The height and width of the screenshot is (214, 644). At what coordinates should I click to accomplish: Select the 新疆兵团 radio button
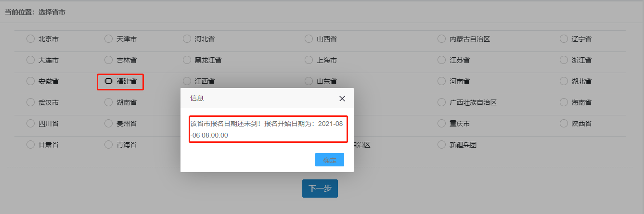click(441, 144)
